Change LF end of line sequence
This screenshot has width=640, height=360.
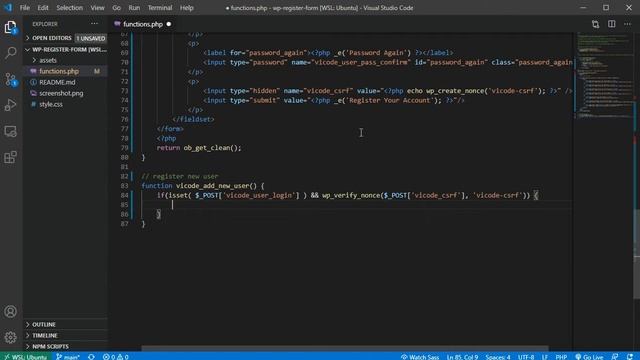click(544, 357)
